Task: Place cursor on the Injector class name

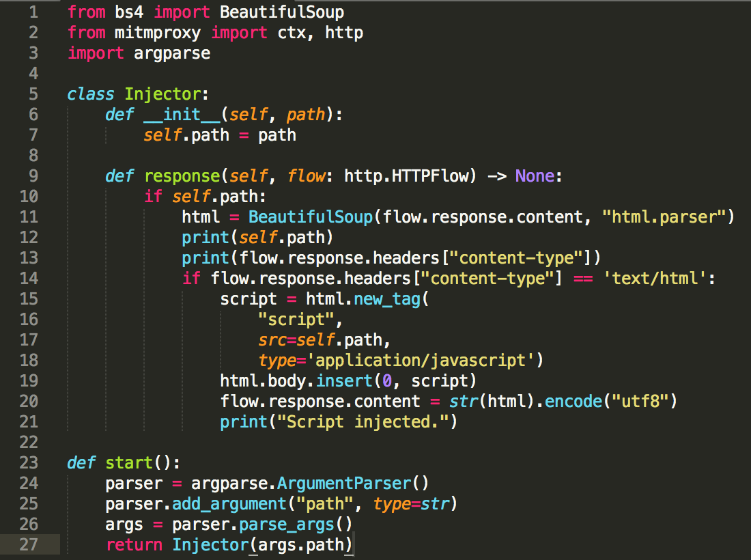Action: coord(162,94)
